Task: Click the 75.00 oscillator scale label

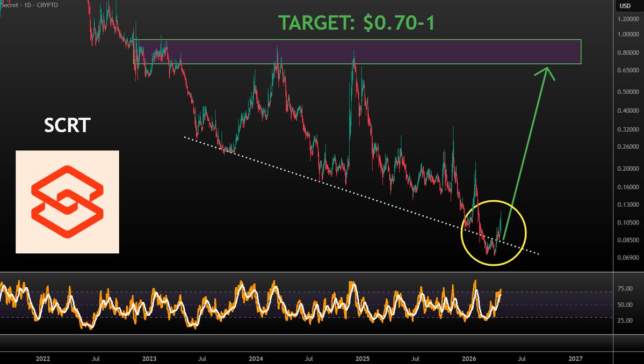Action: point(625,289)
